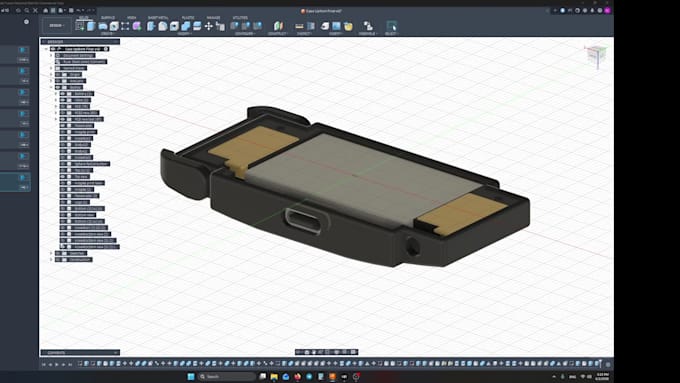Switch to the Plastic tab

188,18
